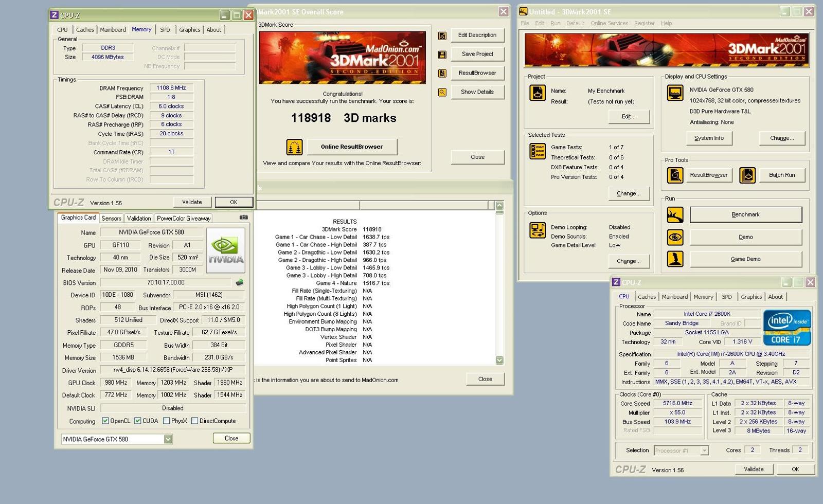This screenshot has height=504, width=823.
Task: Click the NVIDIA logo in GPU-Z
Action: click(225, 250)
